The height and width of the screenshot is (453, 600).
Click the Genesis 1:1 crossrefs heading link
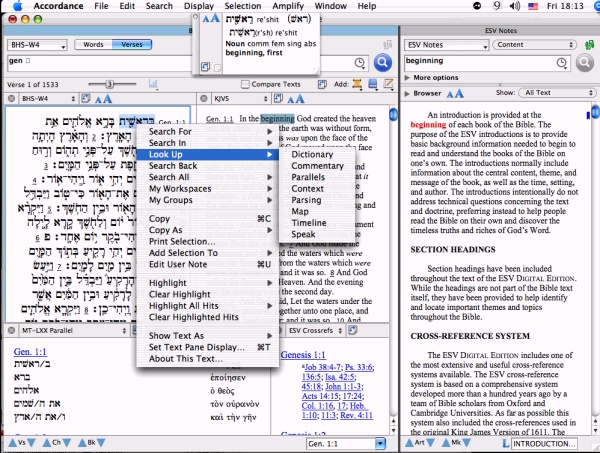303,355
